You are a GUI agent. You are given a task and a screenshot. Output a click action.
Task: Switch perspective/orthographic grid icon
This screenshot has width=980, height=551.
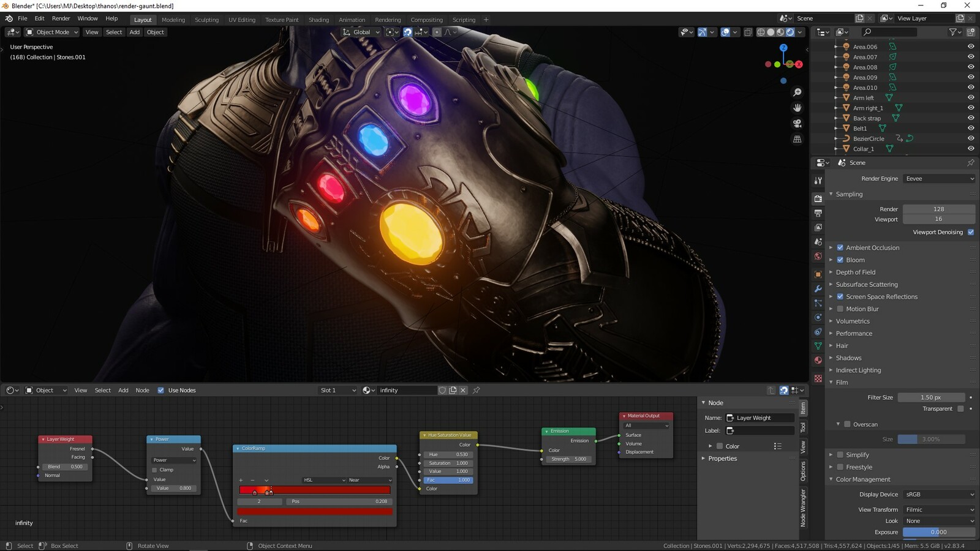coord(797,139)
